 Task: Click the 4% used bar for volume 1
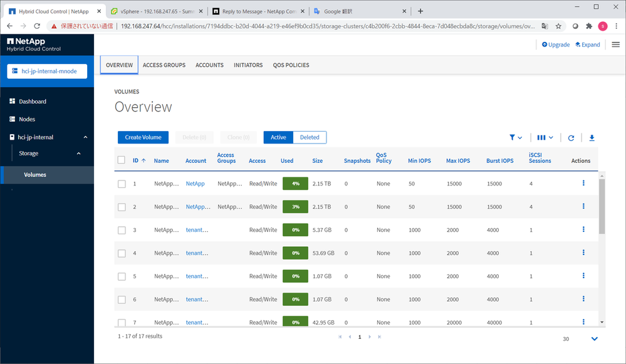[295, 184]
